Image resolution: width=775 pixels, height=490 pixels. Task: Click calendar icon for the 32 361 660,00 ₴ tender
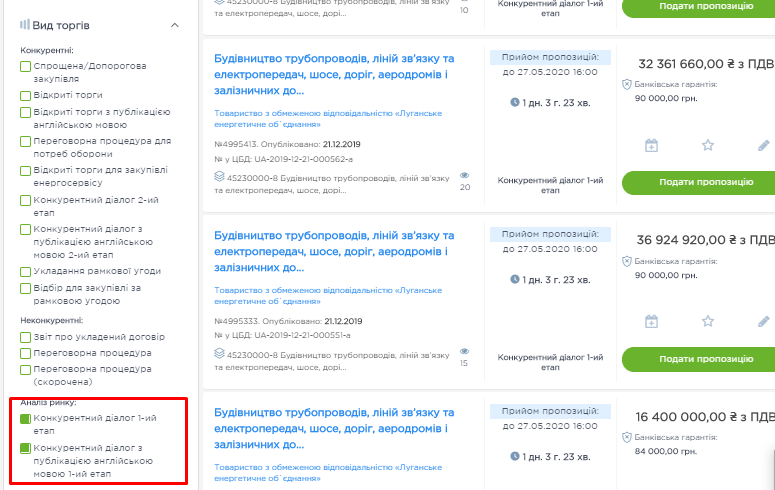click(651, 145)
